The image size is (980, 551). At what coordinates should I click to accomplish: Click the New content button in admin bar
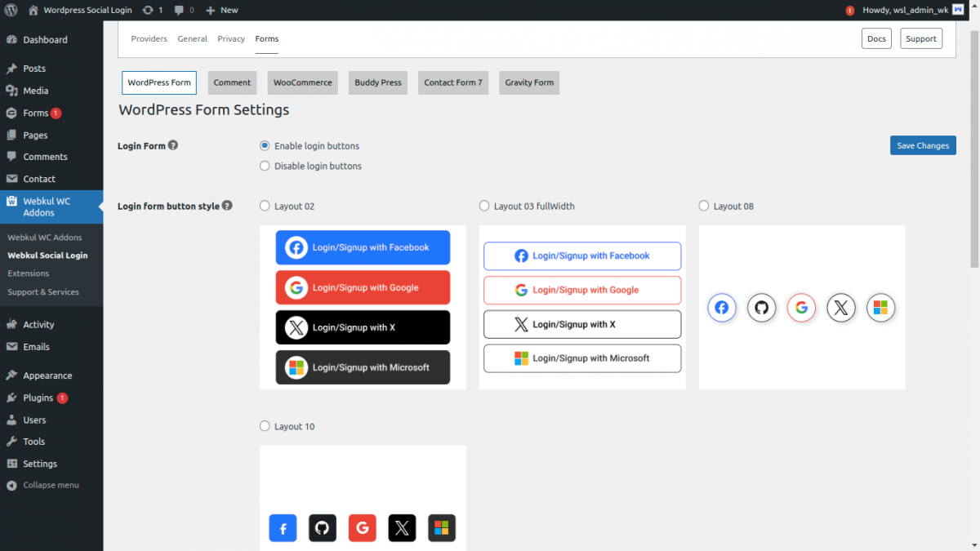(221, 10)
